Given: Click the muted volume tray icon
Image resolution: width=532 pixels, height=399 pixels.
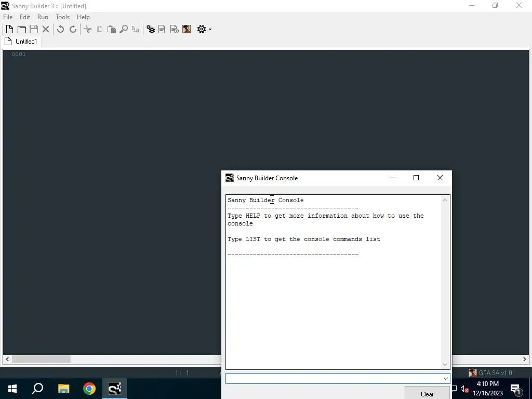Looking at the screenshot, I should 464,389.
